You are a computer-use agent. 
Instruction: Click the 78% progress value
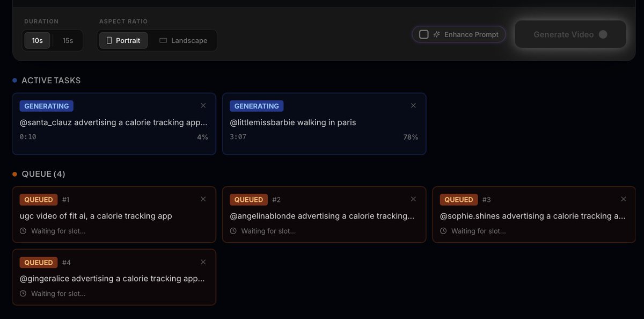tap(411, 137)
